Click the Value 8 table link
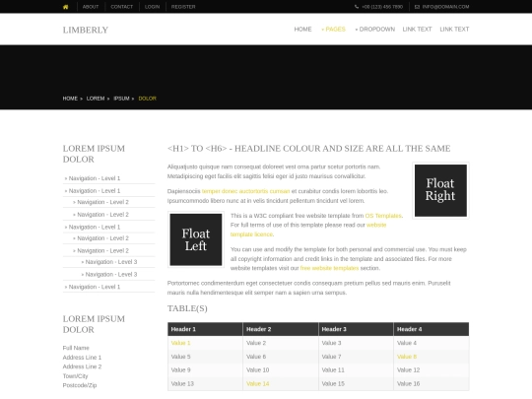 coord(407,357)
